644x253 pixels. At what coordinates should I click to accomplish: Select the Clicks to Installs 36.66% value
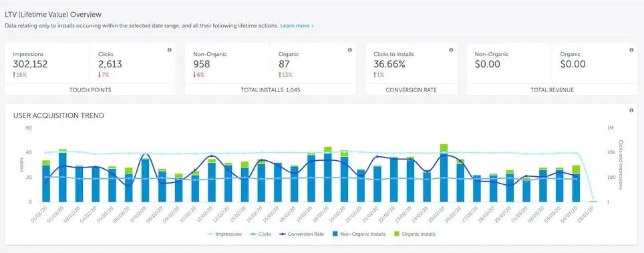pos(389,64)
